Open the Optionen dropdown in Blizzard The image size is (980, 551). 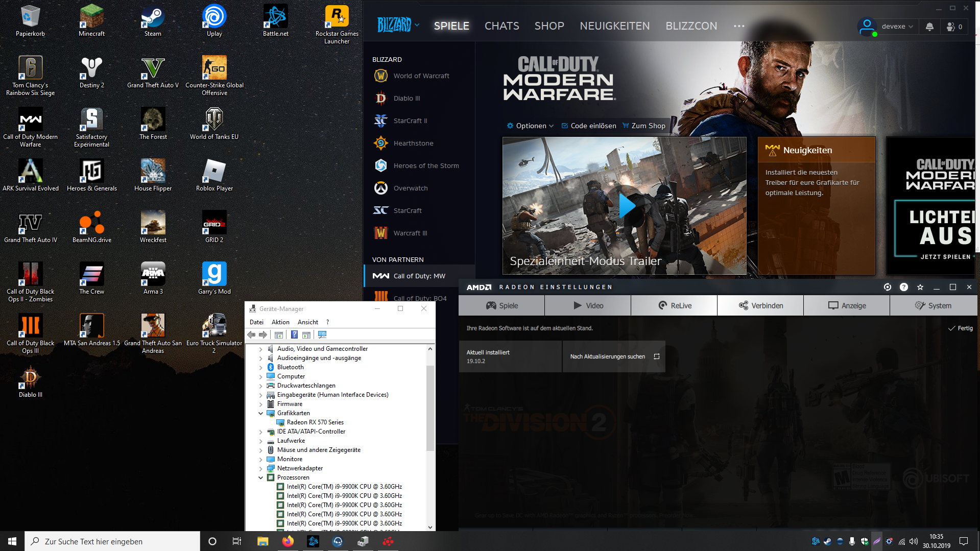pyautogui.click(x=530, y=126)
